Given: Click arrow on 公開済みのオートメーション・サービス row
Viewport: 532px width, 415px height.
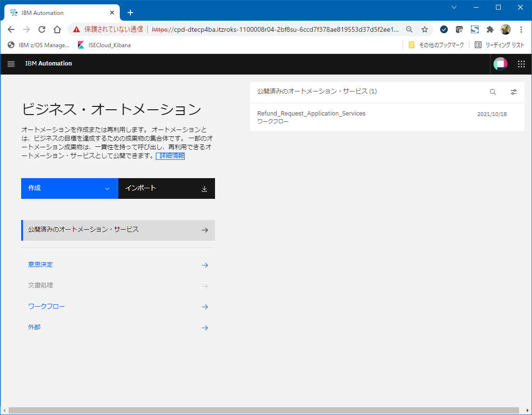Looking at the screenshot, I should coord(204,230).
